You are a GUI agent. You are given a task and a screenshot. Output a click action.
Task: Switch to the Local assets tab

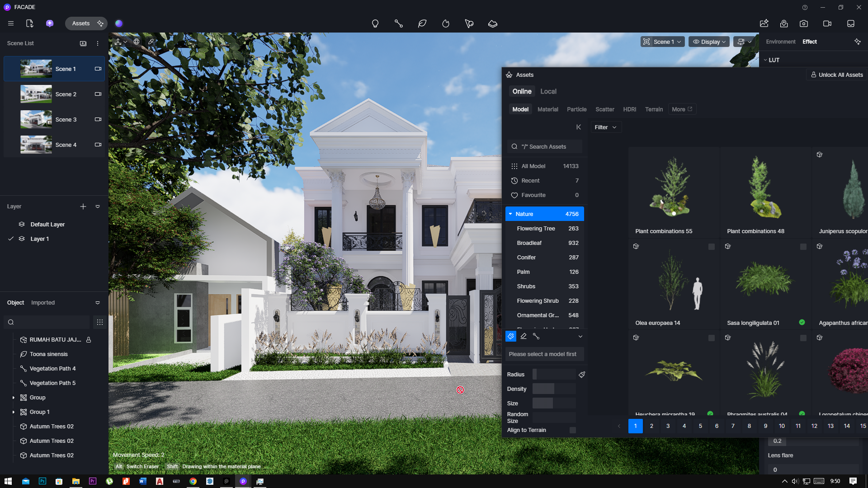(548, 91)
